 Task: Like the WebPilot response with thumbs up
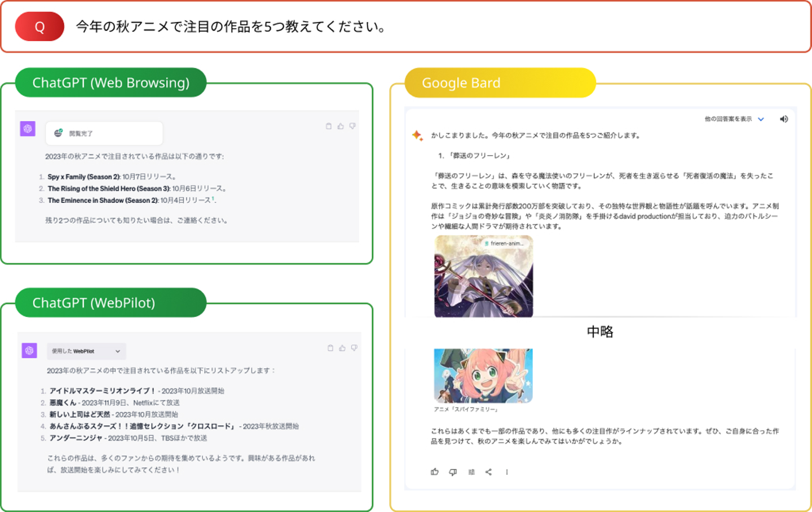pyautogui.click(x=342, y=348)
